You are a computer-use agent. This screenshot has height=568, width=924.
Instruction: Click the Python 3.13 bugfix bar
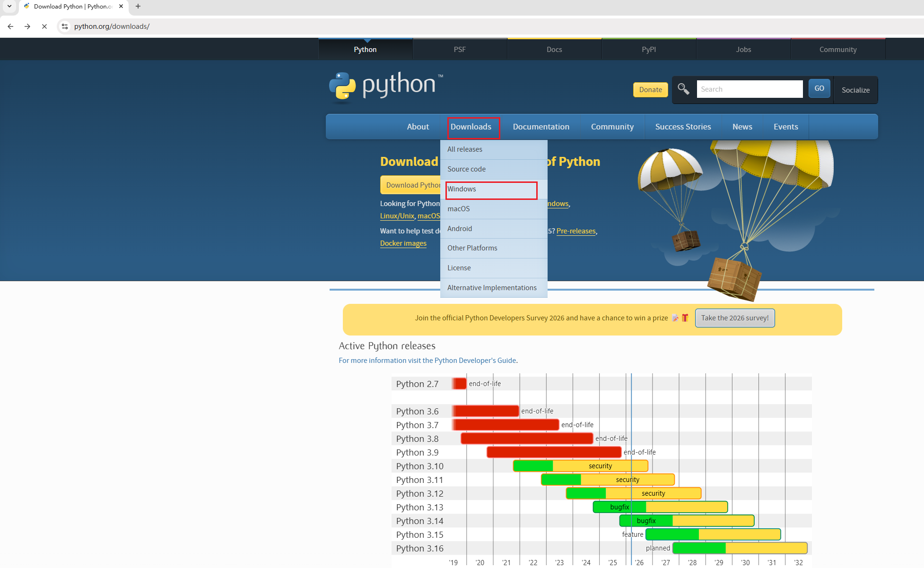(x=619, y=507)
